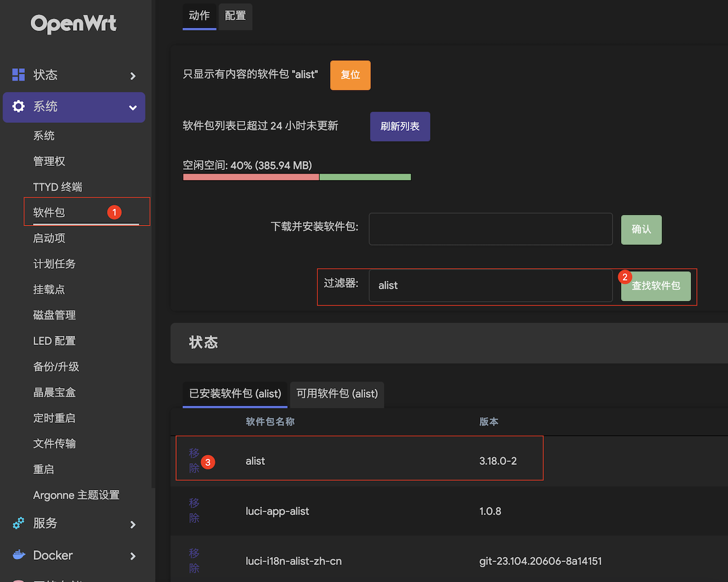Click the 服务 gears icon
728x582 pixels.
tap(19, 523)
